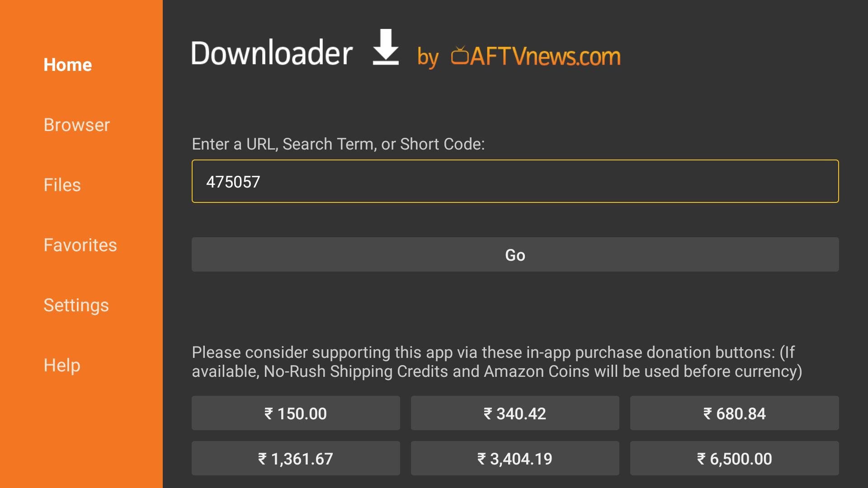Click the 'Enter a URL, Search Term' label
This screenshot has height=488, width=868.
pyautogui.click(x=338, y=144)
